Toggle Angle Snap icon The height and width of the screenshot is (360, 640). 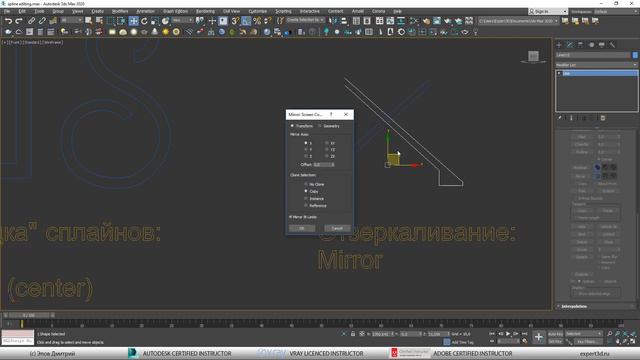[246, 21]
